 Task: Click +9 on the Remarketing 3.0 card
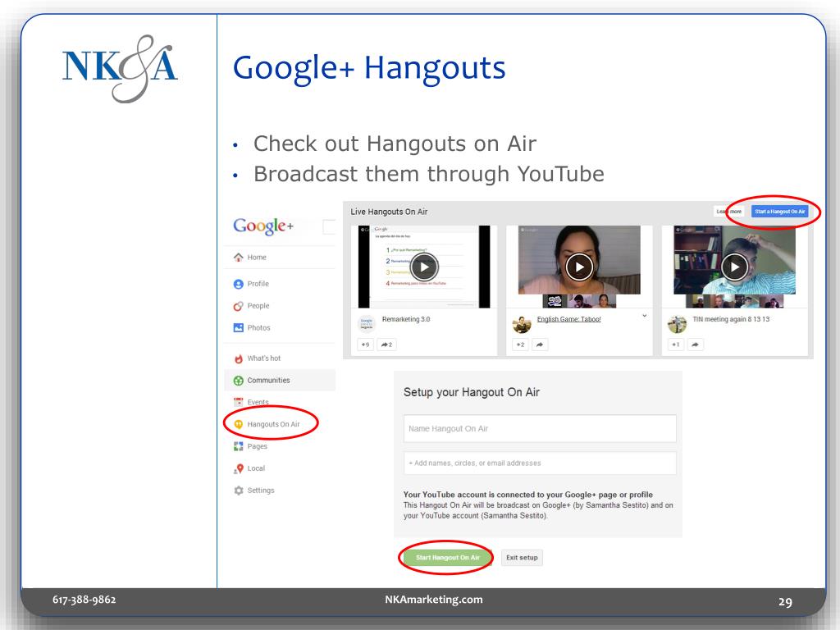[365, 345]
